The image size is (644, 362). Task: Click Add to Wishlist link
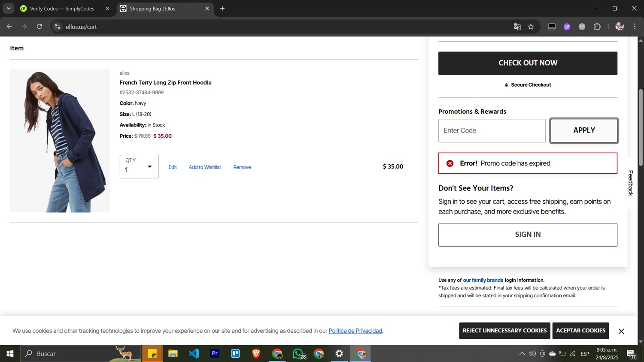pyautogui.click(x=205, y=167)
